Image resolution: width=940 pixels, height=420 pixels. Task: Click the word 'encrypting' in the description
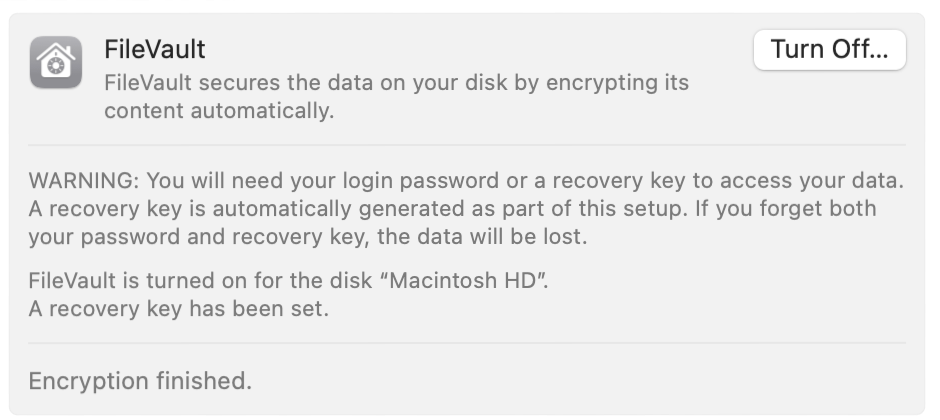point(598,83)
